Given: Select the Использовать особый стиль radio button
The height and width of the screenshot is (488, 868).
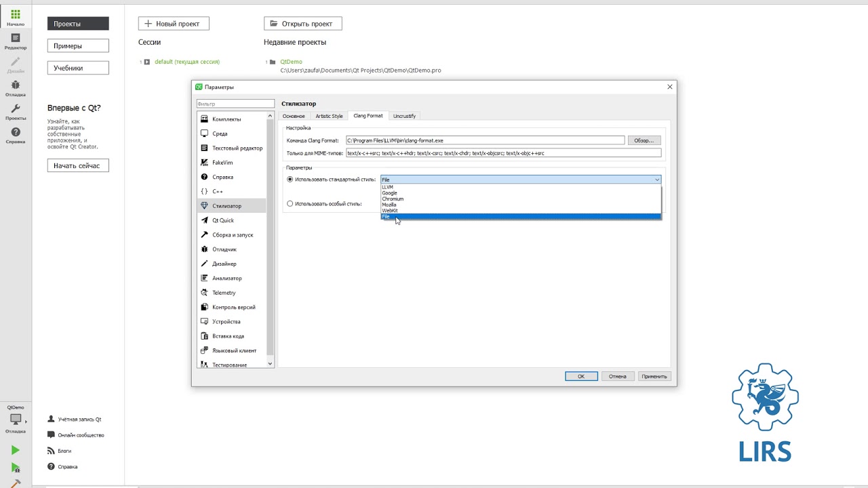Looking at the screenshot, I should coord(290,203).
